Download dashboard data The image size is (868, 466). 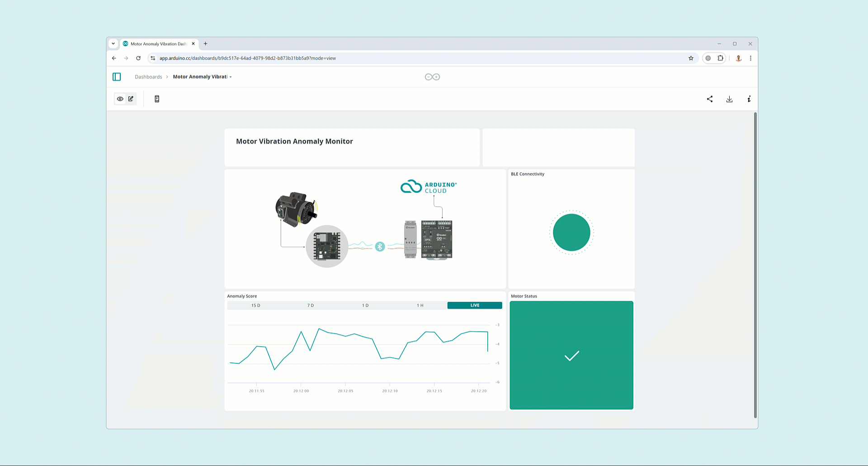(x=729, y=99)
